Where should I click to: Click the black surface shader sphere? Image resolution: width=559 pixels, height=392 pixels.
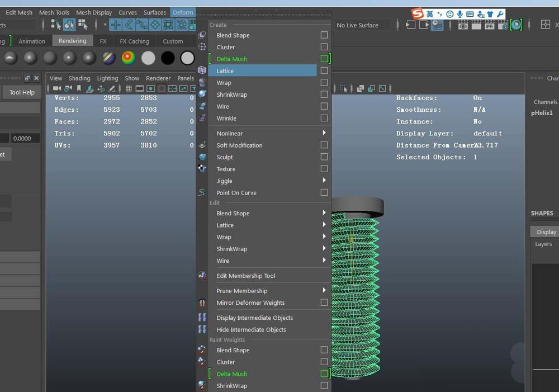click(168, 58)
